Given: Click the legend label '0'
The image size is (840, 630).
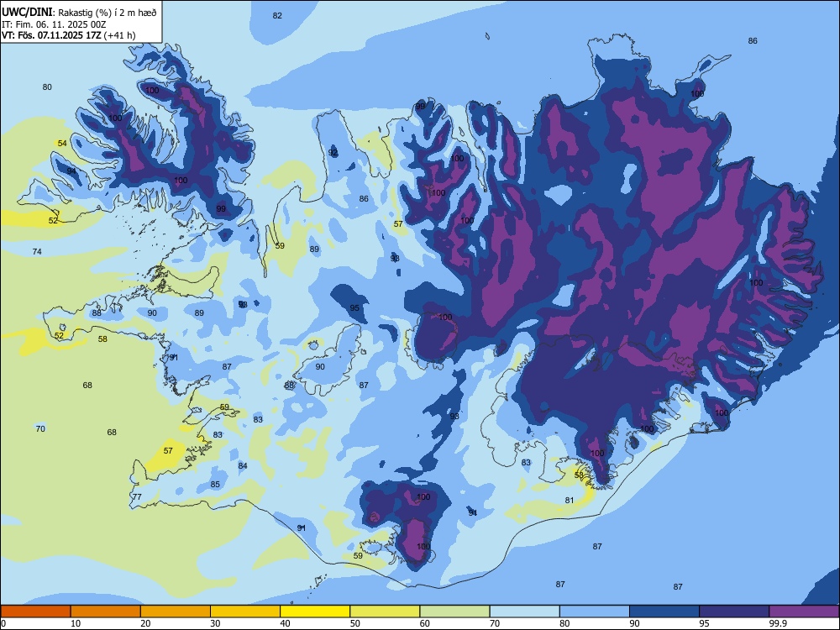Looking at the screenshot, I should pyautogui.click(x=3, y=623).
